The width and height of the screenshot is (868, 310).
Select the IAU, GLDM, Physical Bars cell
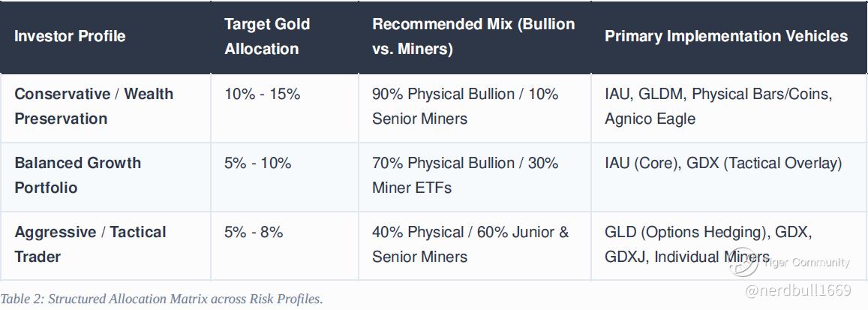tap(729, 108)
